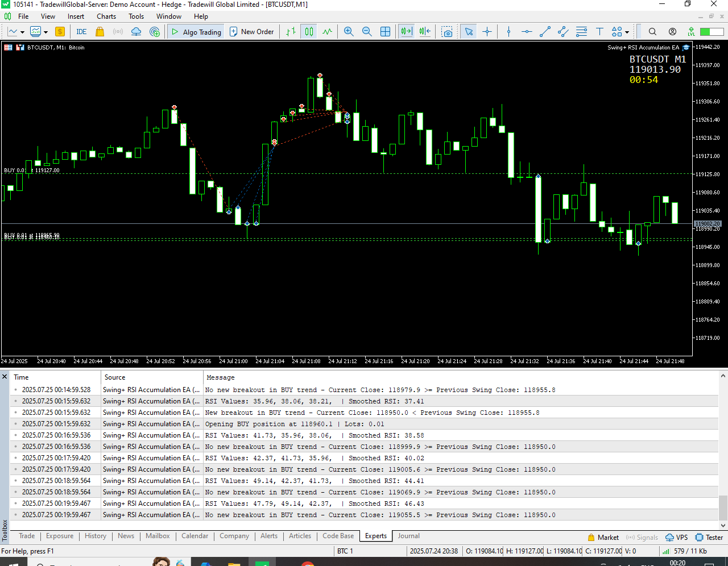Open the MQL5 Market shopping bag icon
Viewport: 728px width, 566px height.
click(x=100, y=32)
